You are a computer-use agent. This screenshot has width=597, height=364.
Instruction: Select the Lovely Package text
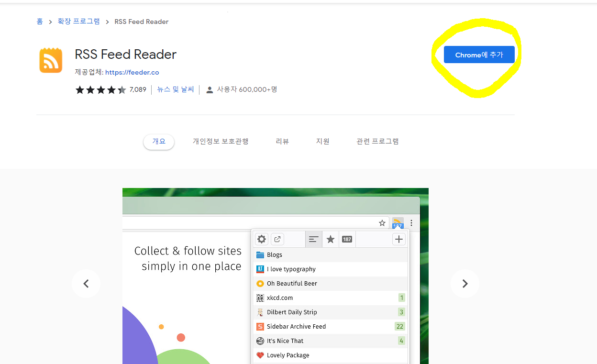(288, 355)
